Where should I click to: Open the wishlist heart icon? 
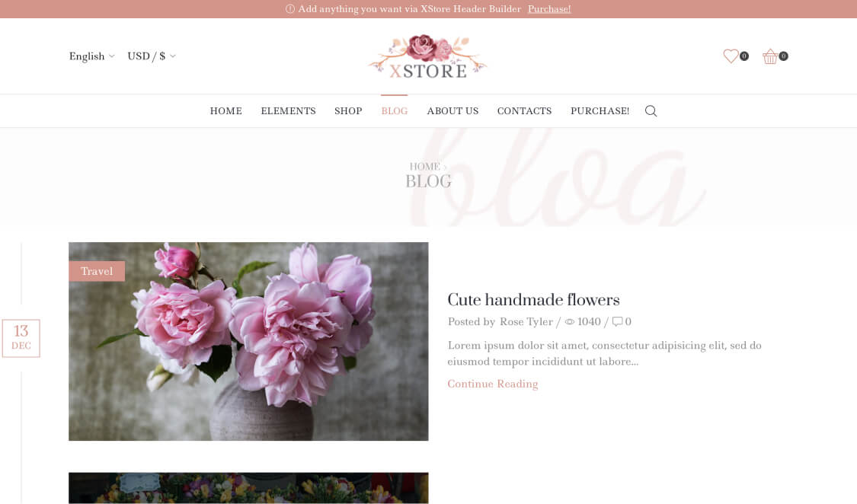(x=731, y=56)
